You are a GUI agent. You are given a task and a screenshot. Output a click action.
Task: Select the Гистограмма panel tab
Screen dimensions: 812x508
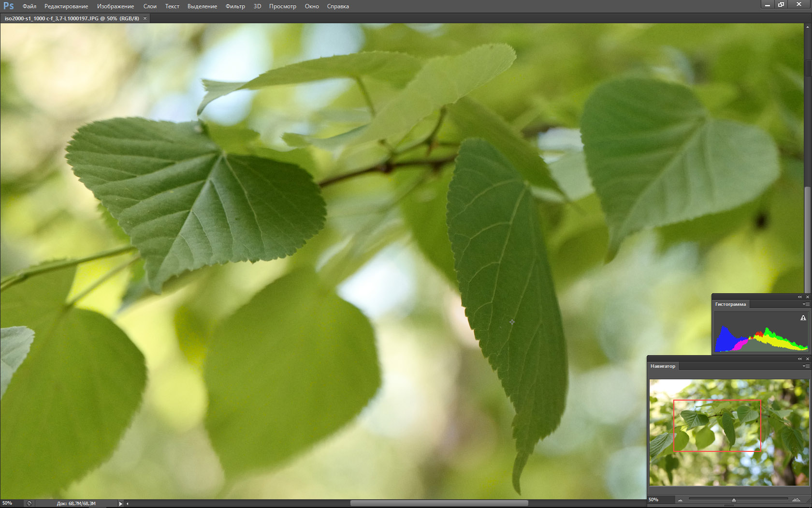pos(730,304)
